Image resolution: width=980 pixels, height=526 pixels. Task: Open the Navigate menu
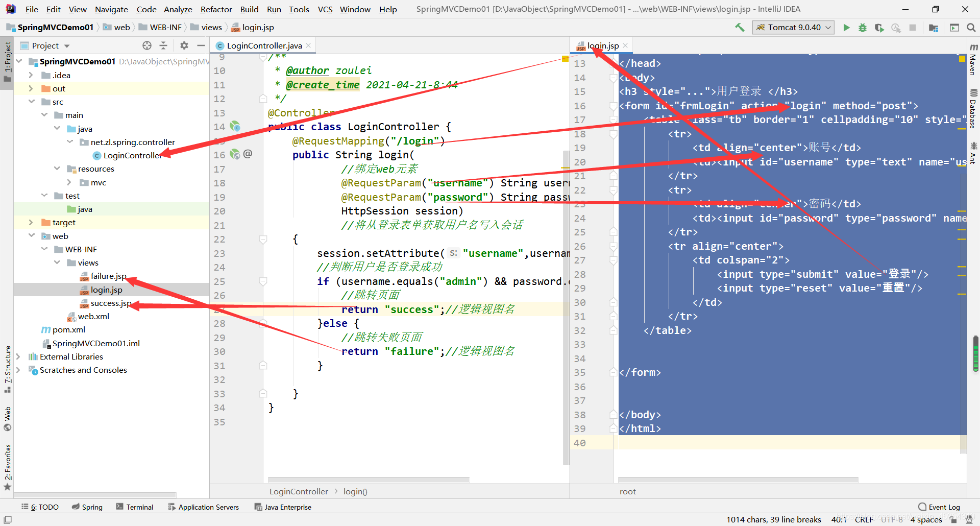(x=111, y=9)
